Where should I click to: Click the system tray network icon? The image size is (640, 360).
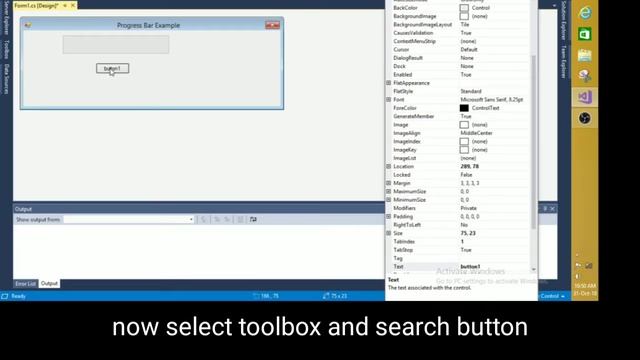589,266
